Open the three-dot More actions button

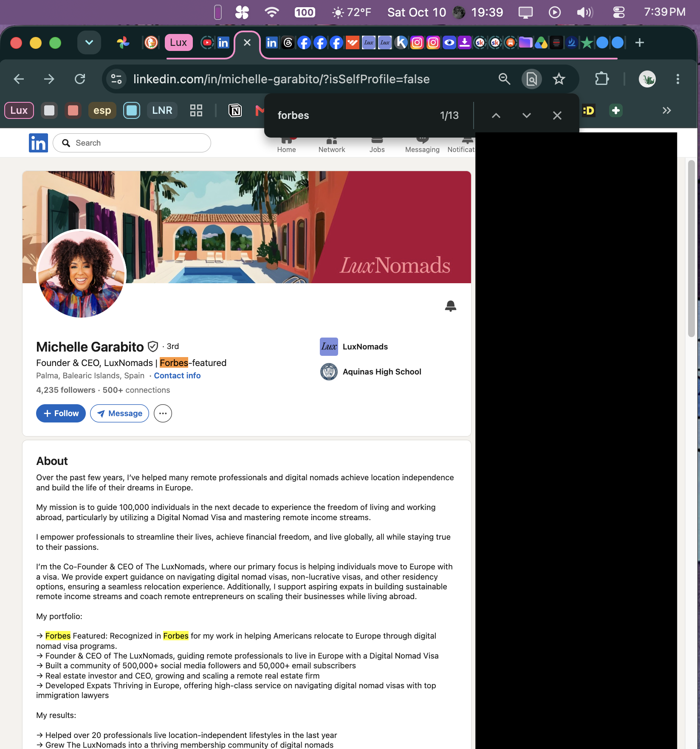coord(163,413)
